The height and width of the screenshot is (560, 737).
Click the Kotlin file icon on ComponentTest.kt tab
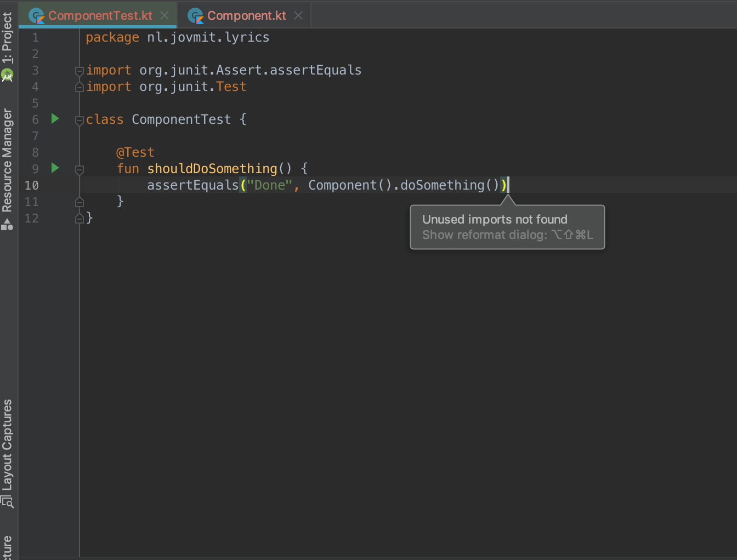[36, 15]
